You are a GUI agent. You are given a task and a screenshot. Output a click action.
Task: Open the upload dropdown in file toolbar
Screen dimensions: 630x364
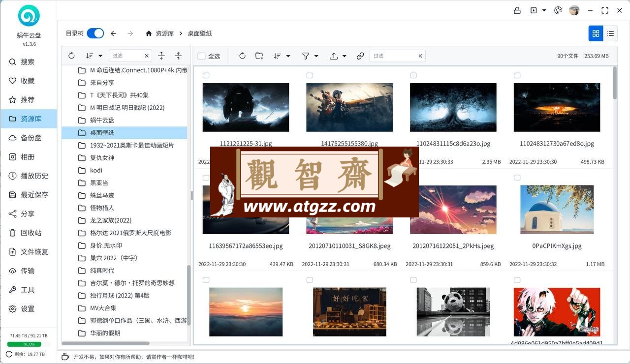point(338,56)
